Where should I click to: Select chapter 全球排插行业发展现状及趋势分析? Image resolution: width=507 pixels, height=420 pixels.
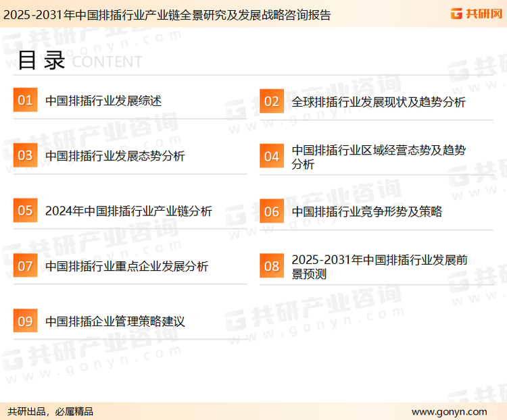point(379,102)
